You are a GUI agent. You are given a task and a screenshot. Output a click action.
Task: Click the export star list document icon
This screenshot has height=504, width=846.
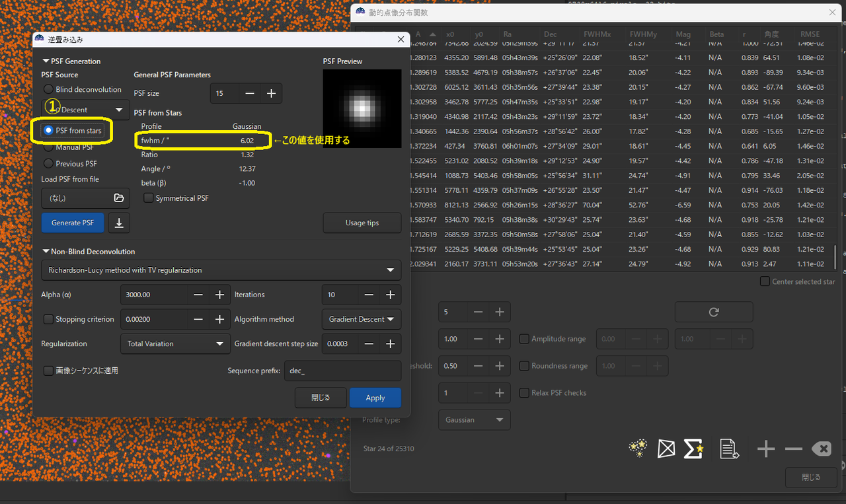coord(729,449)
